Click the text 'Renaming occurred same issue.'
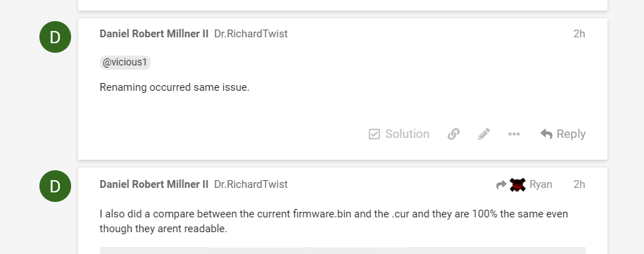This screenshot has height=254, width=644. pyautogui.click(x=175, y=87)
